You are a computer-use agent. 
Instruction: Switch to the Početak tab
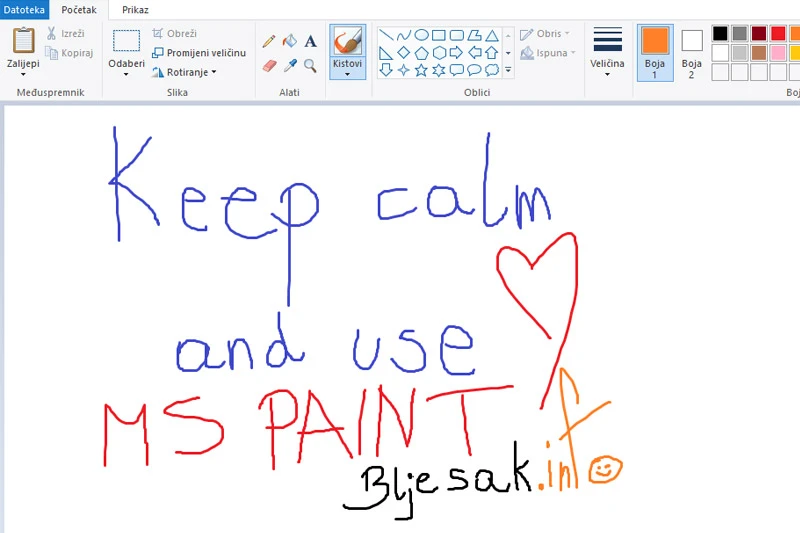pos(79,10)
